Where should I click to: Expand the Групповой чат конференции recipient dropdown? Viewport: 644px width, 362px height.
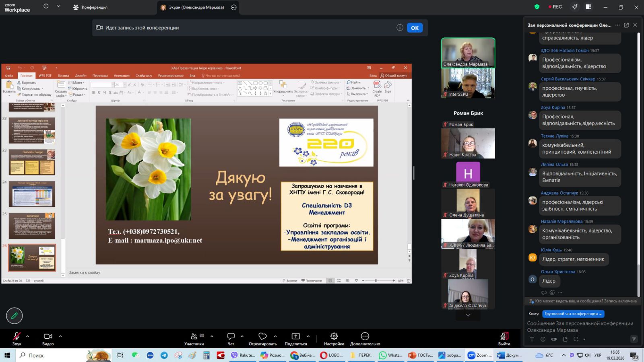(573, 314)
